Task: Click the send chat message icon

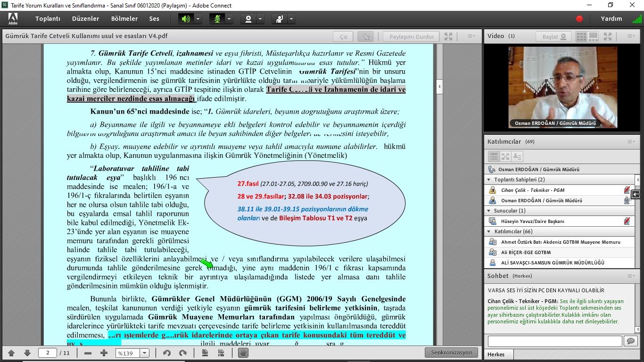Action: (630, 341)
